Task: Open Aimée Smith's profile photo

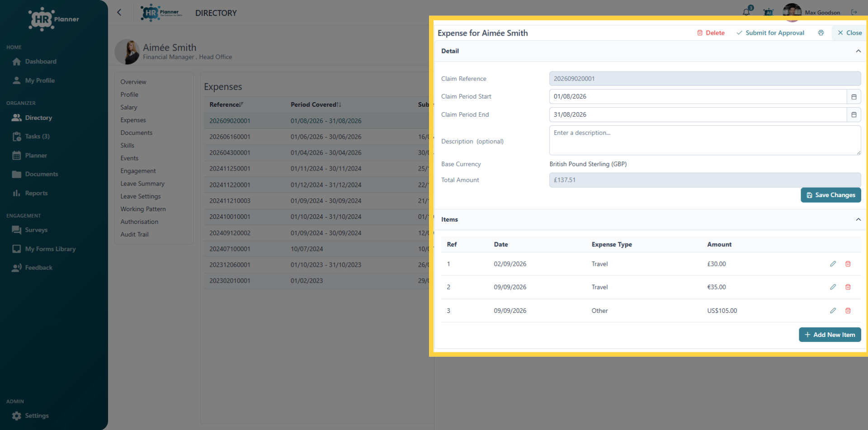Action: [x=127, y=52]
